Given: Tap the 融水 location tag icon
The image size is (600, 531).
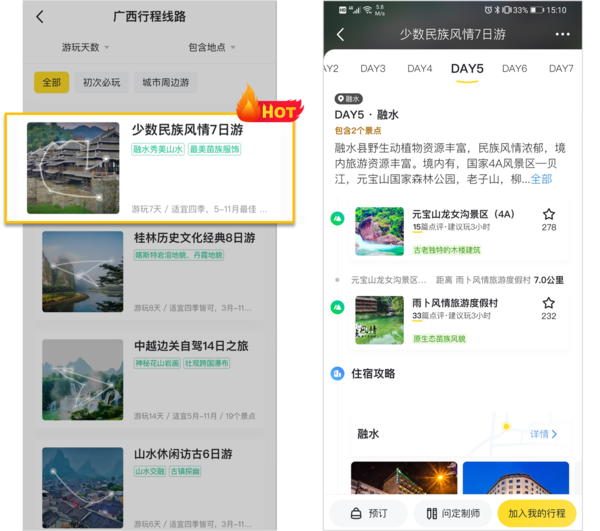Looking at the screenshot, I should [x=342, y=99].
